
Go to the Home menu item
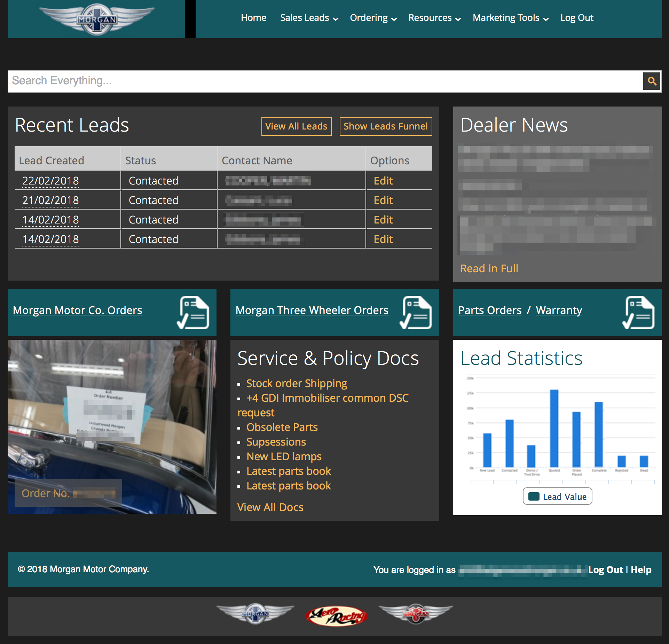click(x=253, y=18)
